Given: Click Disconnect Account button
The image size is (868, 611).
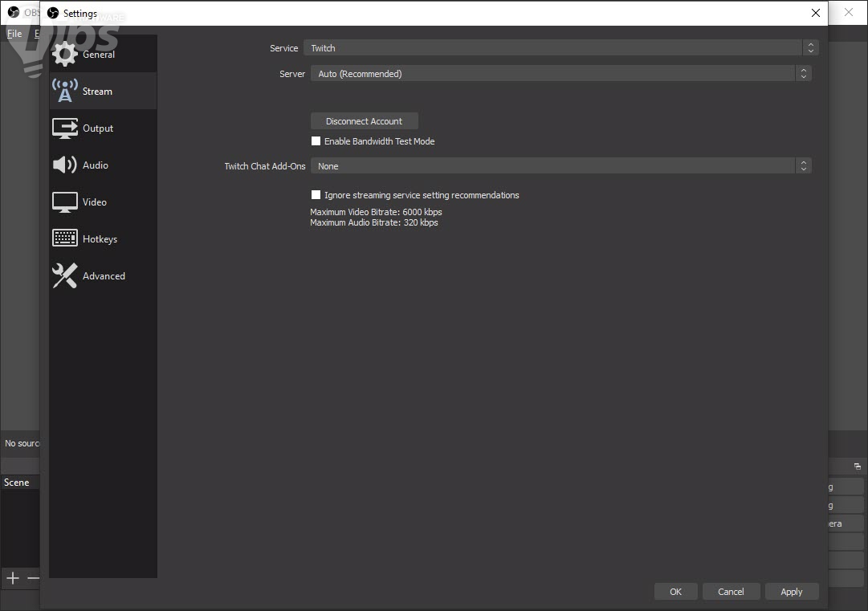Looking at the screenshot, I should click(x=365, y=121).
